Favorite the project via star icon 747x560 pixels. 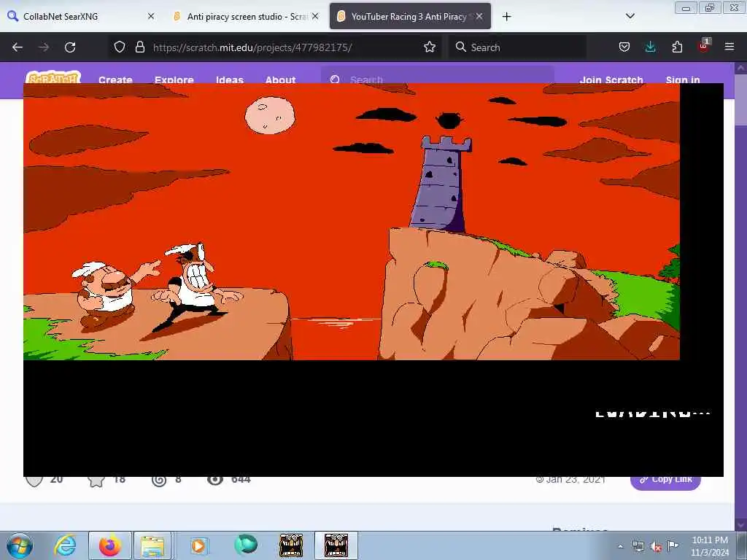point(96,481)
